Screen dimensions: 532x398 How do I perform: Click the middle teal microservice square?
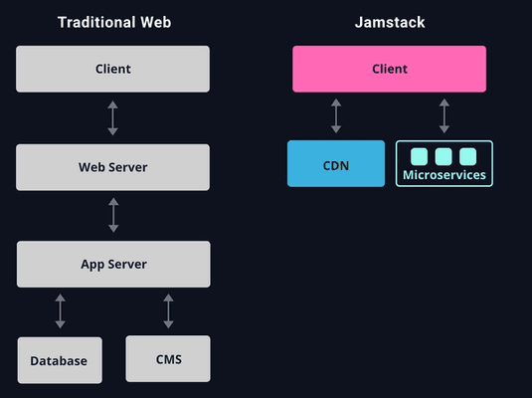[x=443, y=156]
